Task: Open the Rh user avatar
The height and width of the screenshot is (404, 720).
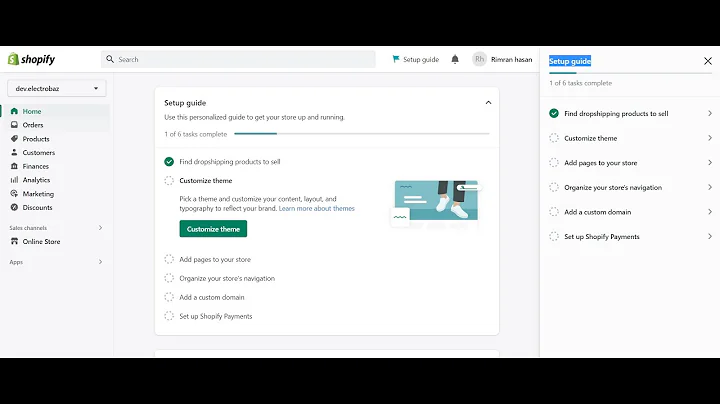Action: (479, 59)
